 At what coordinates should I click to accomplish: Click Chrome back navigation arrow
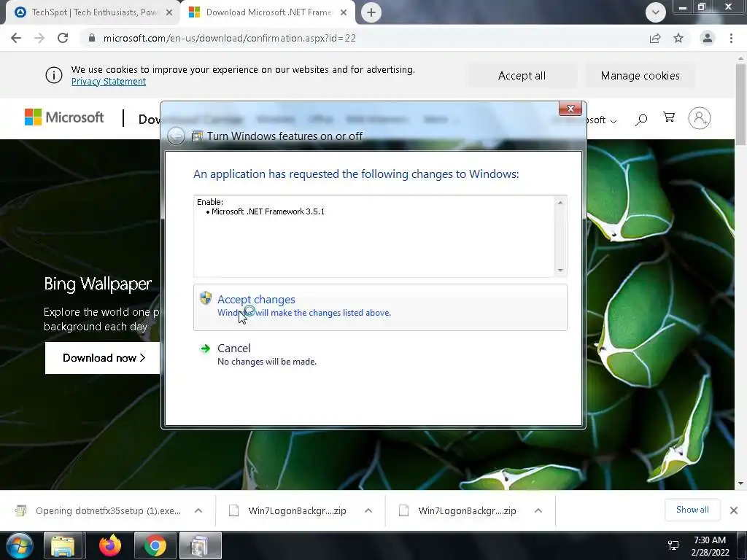[x=16, y=38]
